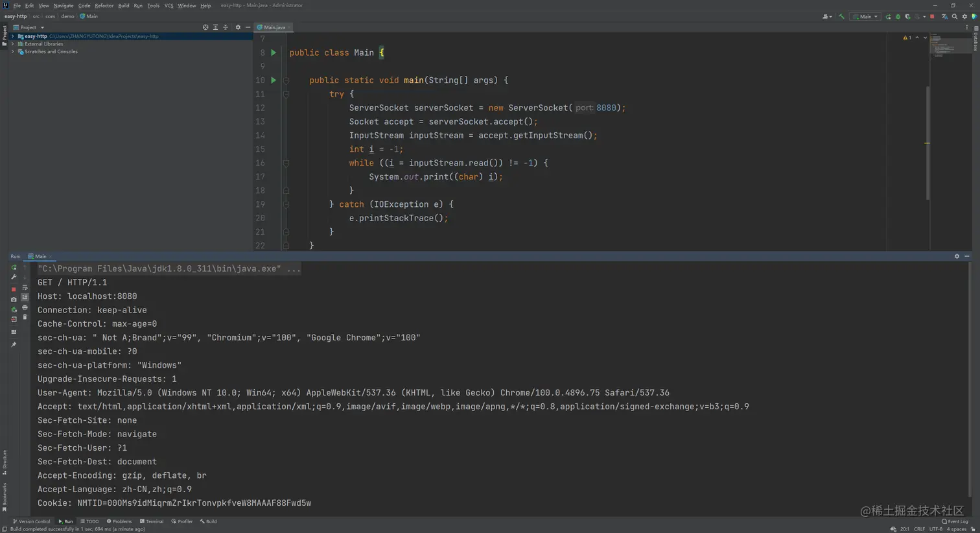Run class Main from gutter arrow on line 8
This screenshot has width=980, height=533.
coord(274,53)
